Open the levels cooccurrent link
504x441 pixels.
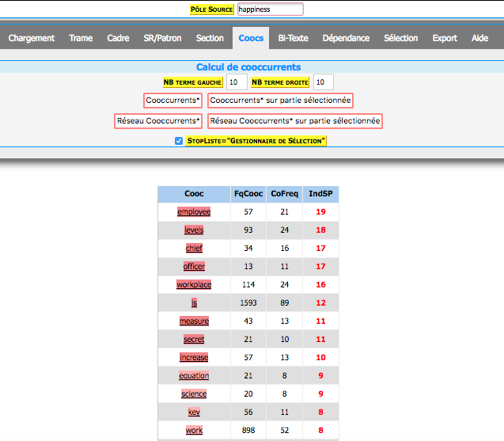(x=194, y=230)
